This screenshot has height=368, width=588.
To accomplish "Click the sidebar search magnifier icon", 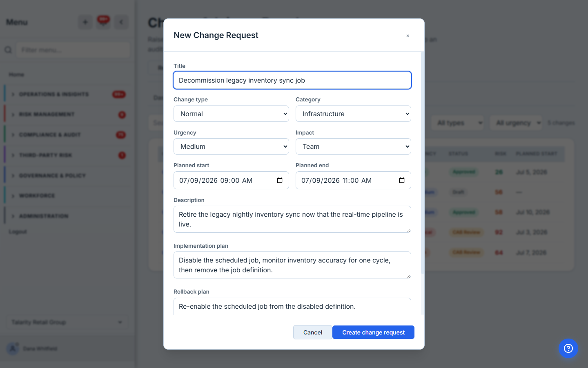I will click(x=8, y=50).
